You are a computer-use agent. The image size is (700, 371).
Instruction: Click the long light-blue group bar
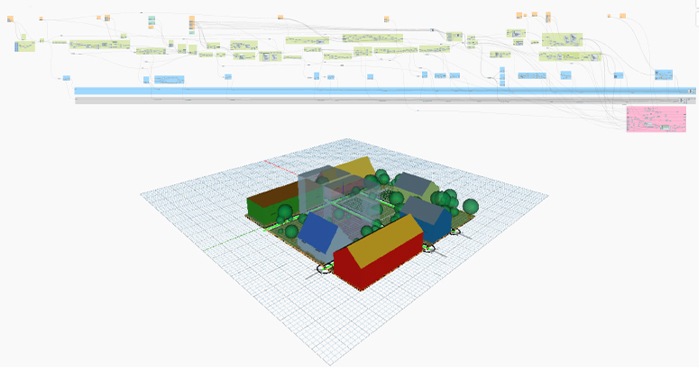pos(385,91)
